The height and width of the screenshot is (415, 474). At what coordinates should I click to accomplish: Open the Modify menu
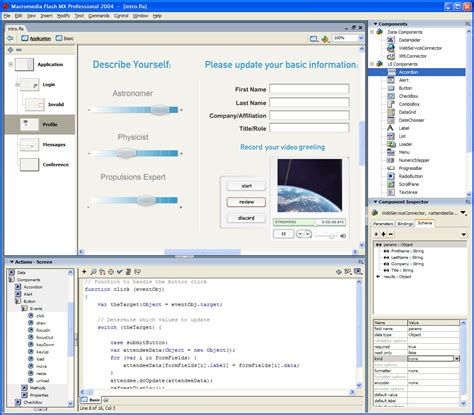(x=63, y=16)
